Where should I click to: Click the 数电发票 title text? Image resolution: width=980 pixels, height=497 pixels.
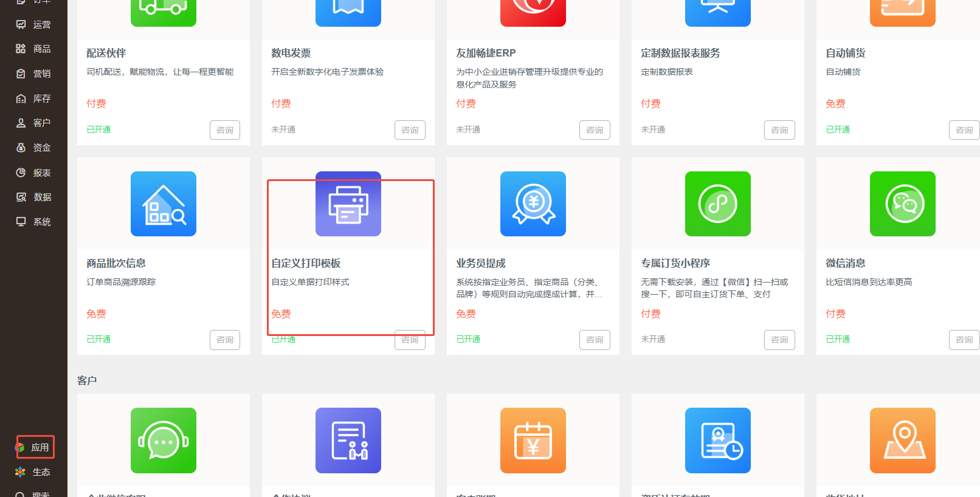291,53
